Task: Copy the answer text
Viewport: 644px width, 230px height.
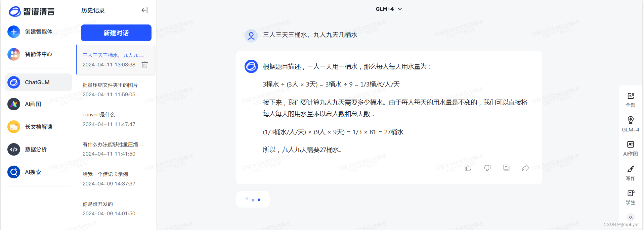Action: click(506, 168)
